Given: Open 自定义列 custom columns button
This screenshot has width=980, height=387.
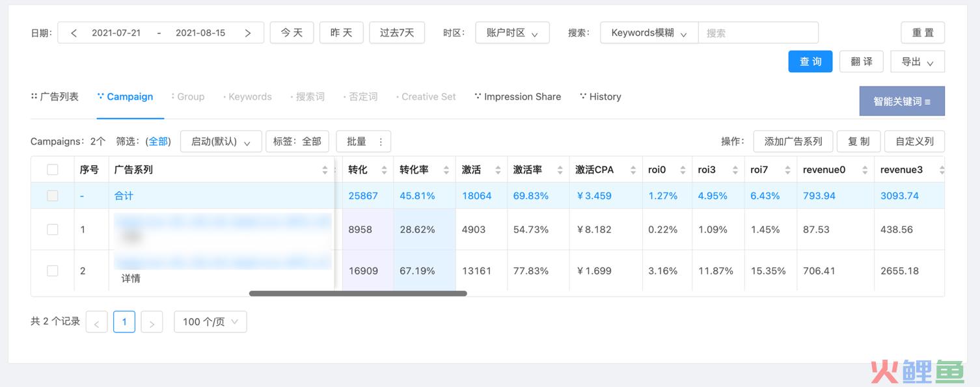Looking at the screenshot, I should [915, 142].
